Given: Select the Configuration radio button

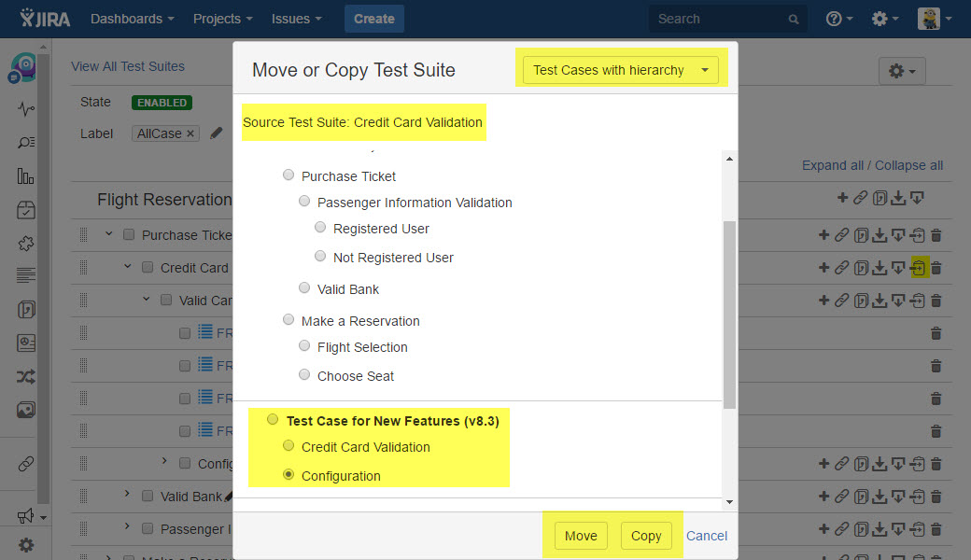Looking at the screenshot, I should pos(288,475).
